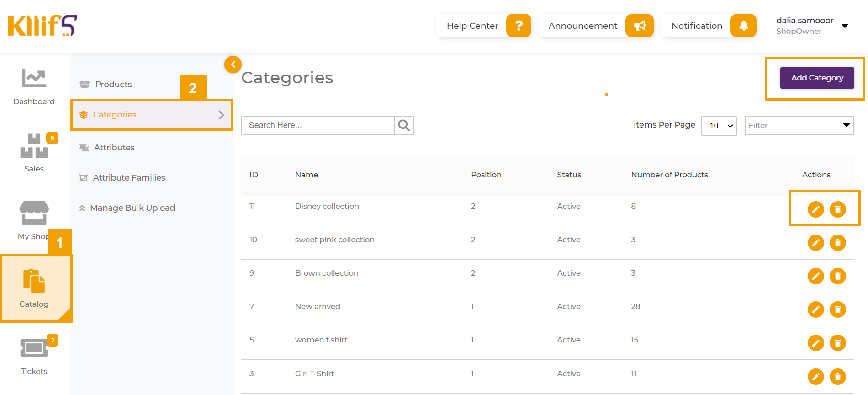The image size is (868, 395).
Task: Edit the New arrived category
Action: click(x=815, y=310)
